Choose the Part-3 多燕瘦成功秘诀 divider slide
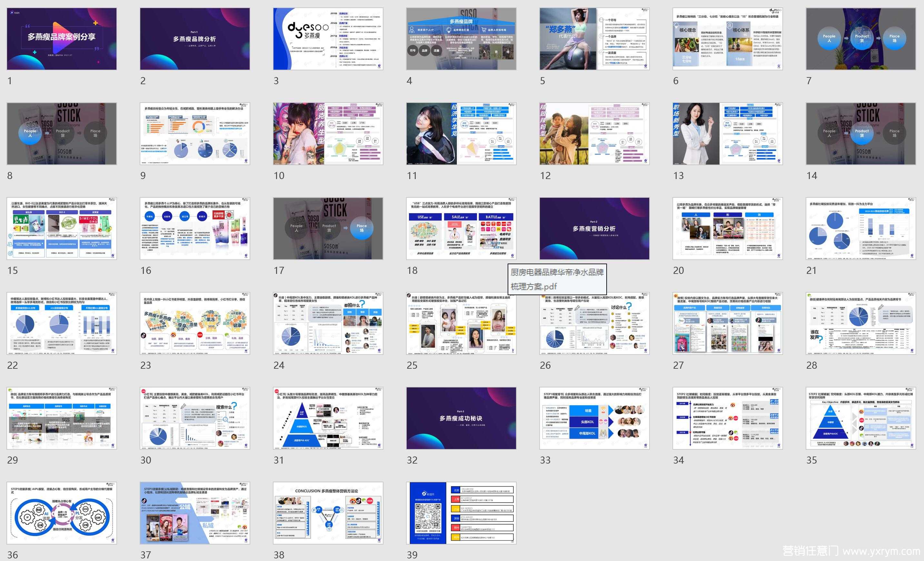Image resolution: width=924 pixels, height=561 pixels. pyautogui.click(x=461, y=418)
